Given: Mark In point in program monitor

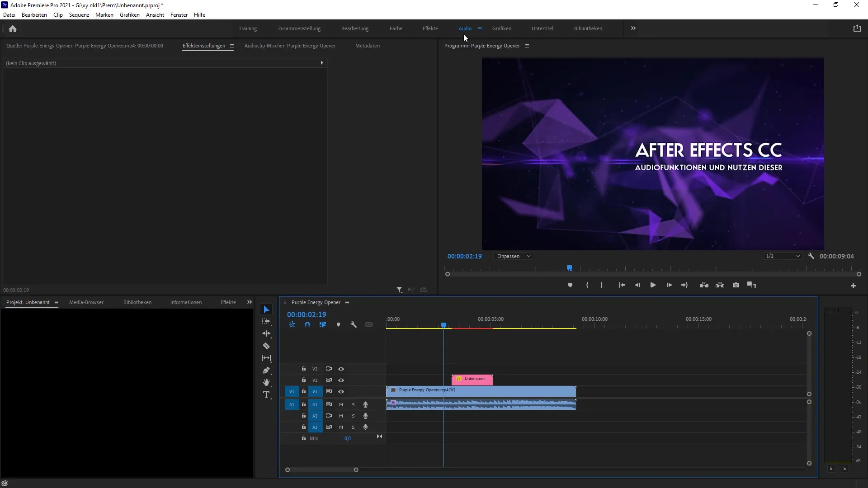Looking at the screenshot, I should click(587, 285).
